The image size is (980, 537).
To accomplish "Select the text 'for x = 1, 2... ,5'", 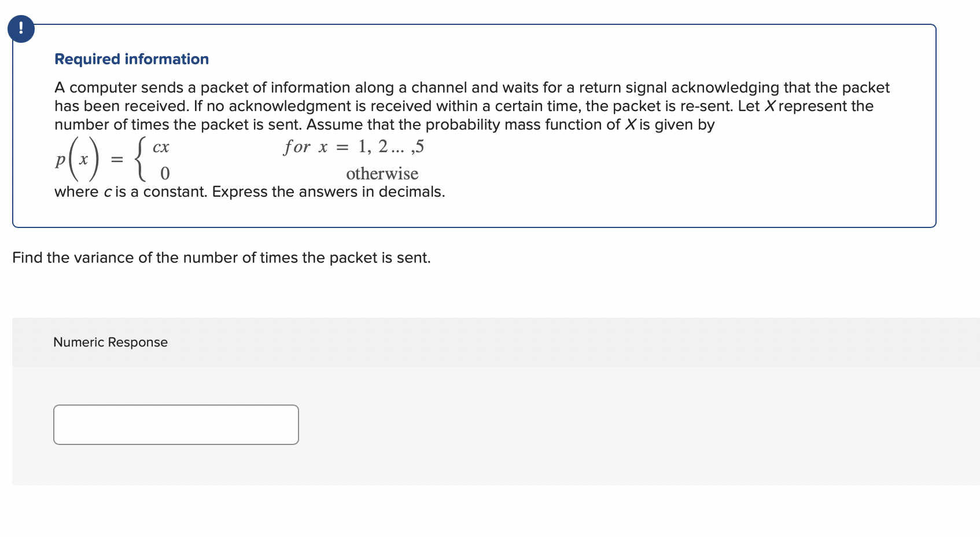I will coord(352,147).
